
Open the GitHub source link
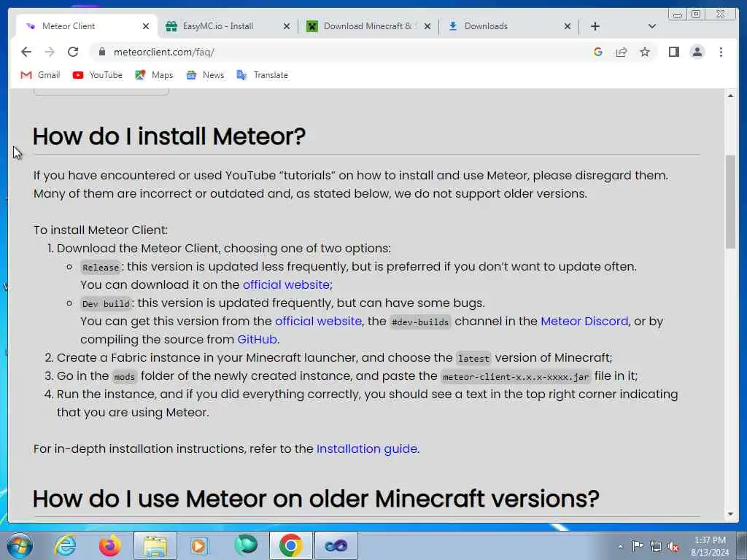[258, 340]
